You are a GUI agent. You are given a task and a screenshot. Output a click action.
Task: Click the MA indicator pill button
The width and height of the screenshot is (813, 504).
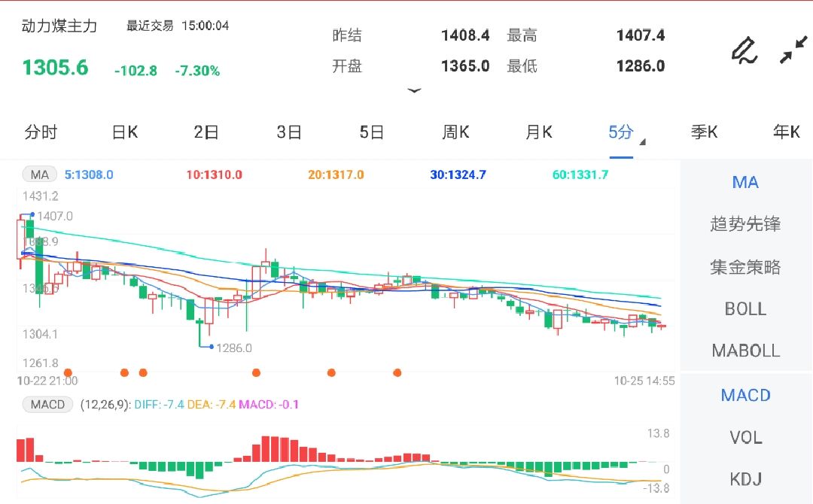coord(39,175)
